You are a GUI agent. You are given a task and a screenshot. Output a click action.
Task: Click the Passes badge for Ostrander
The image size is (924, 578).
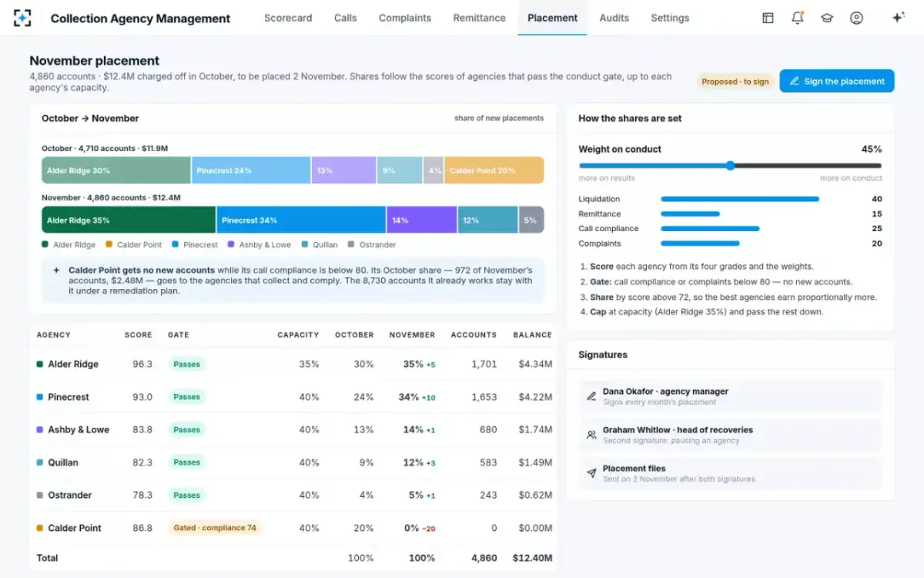(187, 495)
